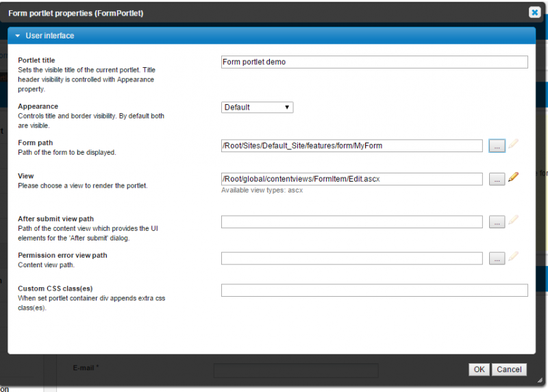
Task: Click the 'Portlet title' label
Action: [36, 60]
